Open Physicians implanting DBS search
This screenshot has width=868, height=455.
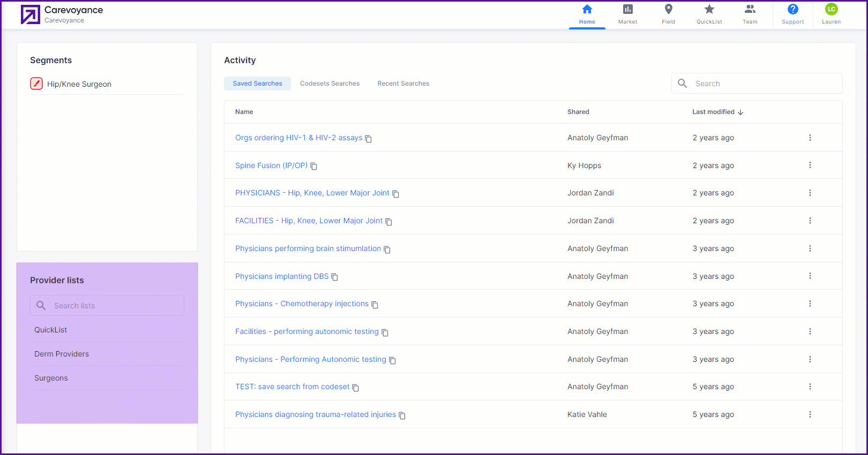[x=282, y=276]
